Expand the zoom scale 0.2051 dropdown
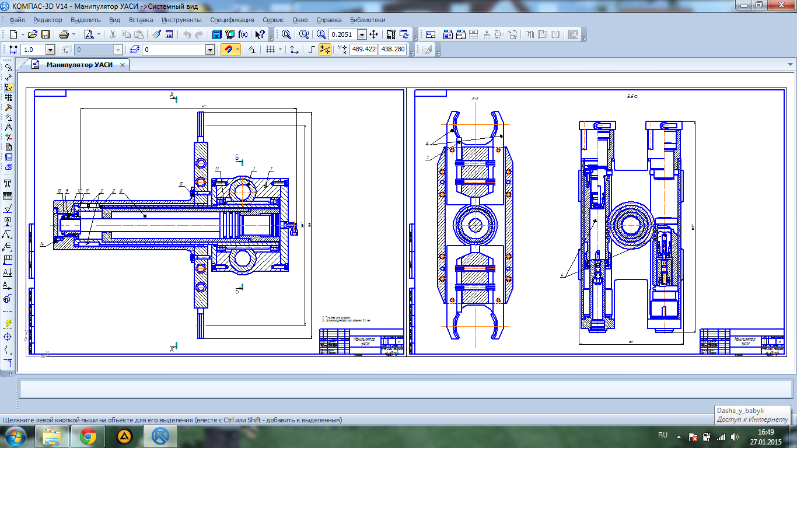Viewport: 797px width, 532px height. tap(362, 34)
